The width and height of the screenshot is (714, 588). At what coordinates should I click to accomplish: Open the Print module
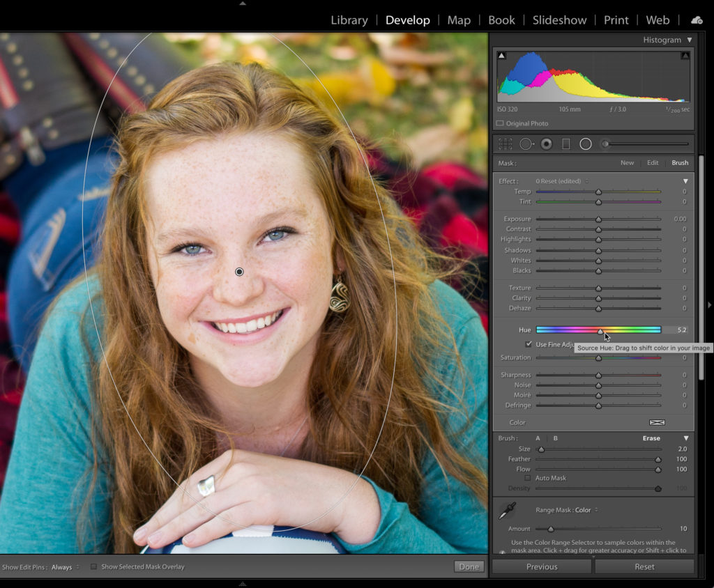[616, 20]
